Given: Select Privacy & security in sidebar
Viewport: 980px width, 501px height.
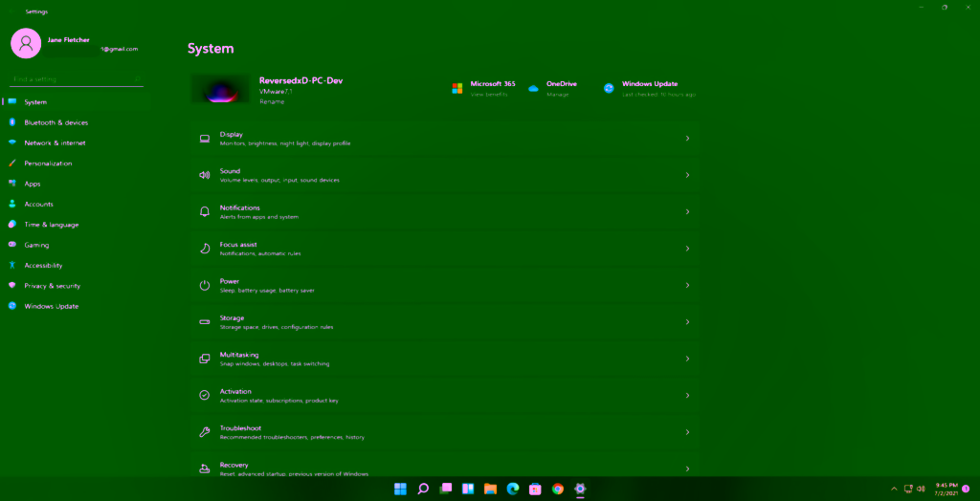Looking at the screenshot, I should pos(52,286).
